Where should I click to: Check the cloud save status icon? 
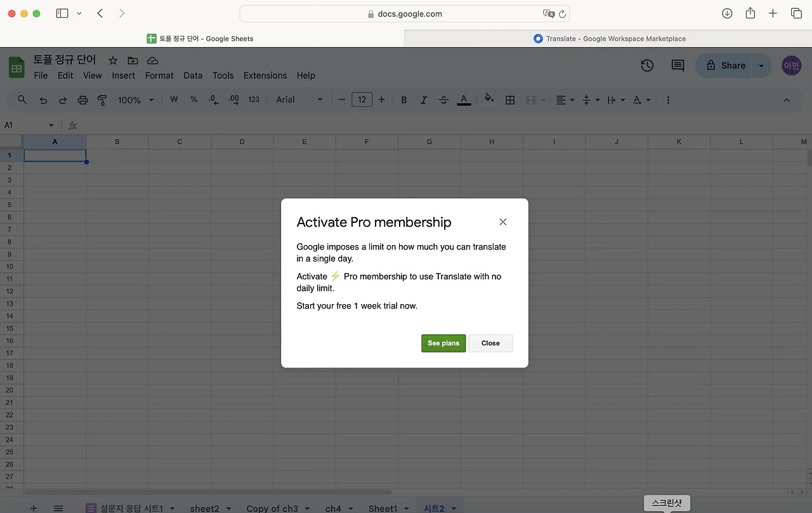pos(152,60)
